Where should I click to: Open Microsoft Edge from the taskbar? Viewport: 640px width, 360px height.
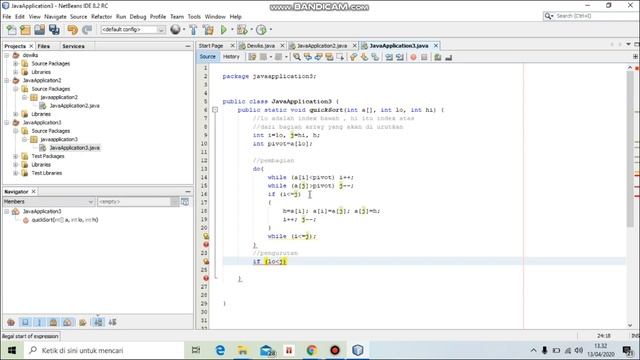pos(220,350)
